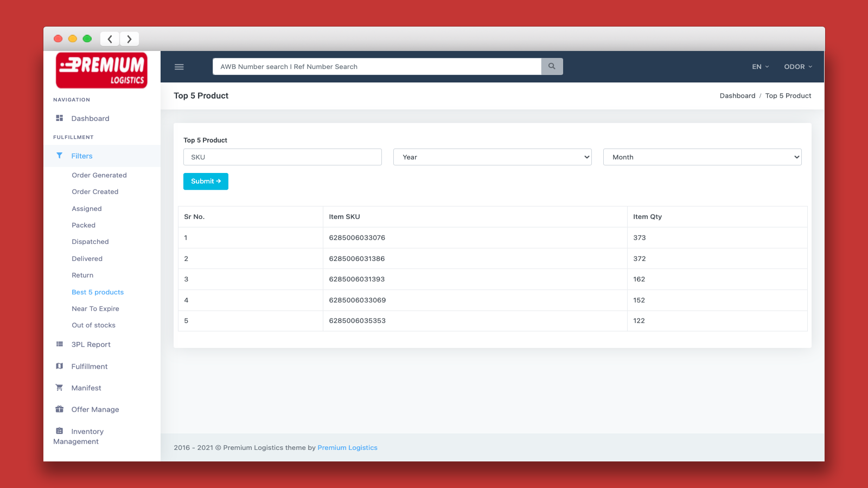Click the magnifier search button
The width and height of the screenshot is (868, 488).
(x=552, y=66)
